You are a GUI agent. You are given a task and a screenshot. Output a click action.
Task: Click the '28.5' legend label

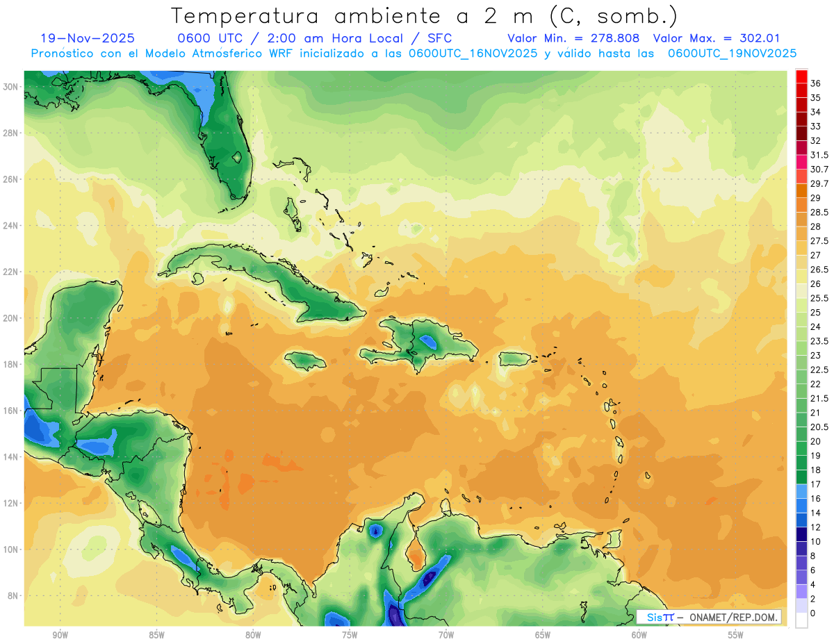click(819, 213)
